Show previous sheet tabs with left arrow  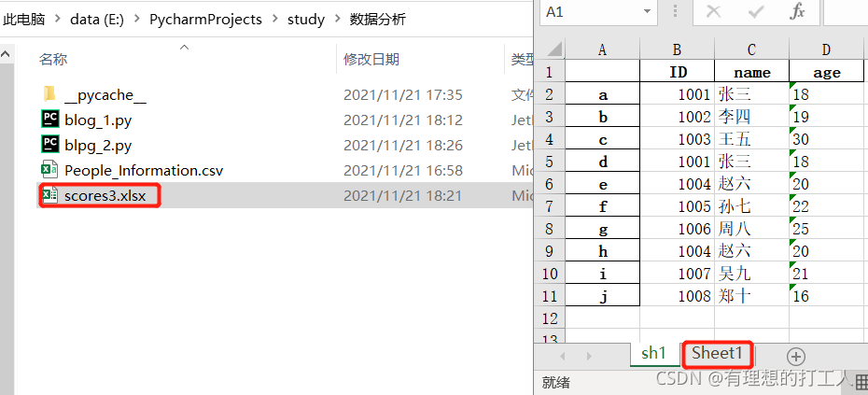pos(563,356)
